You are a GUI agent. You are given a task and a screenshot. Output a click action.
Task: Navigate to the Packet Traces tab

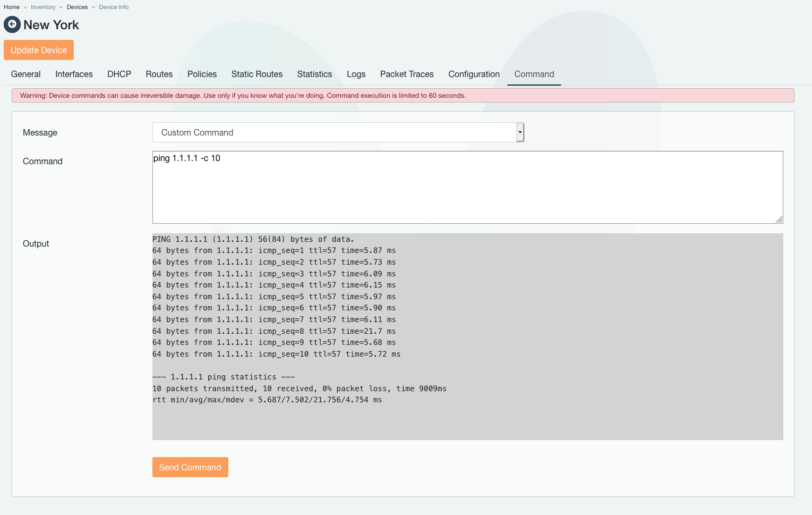406,74
